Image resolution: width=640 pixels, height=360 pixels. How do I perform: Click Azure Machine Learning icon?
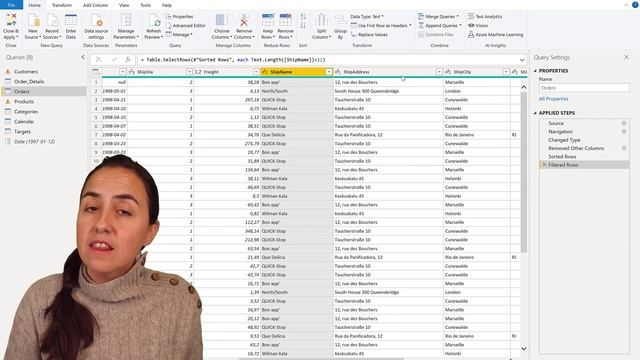(471, 35)
